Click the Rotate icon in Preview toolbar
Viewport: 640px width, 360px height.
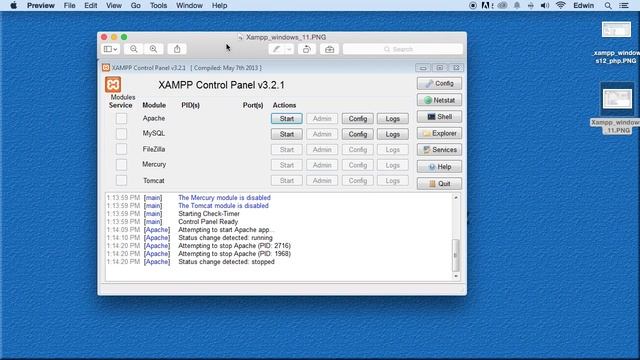pos(307,49)
